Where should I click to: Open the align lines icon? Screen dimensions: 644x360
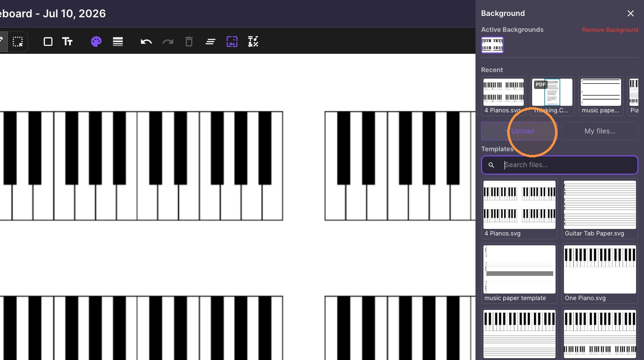coord(211,42)
